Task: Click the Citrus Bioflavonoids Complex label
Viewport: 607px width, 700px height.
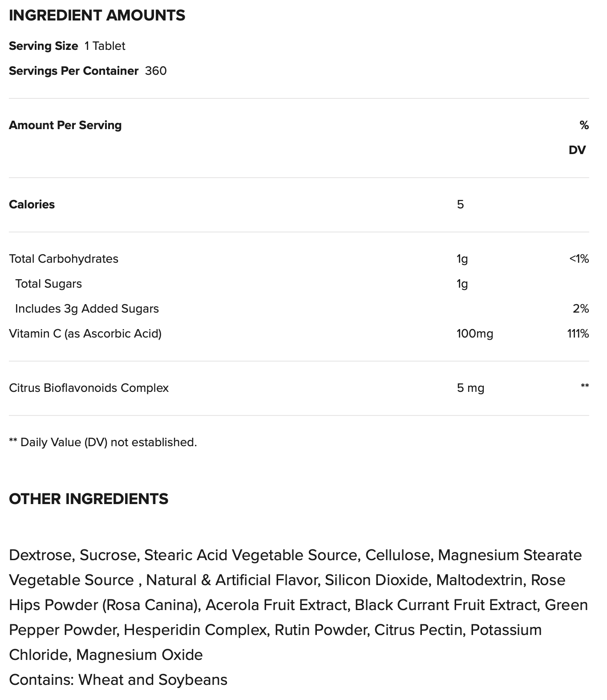Action: click(89, 388)
